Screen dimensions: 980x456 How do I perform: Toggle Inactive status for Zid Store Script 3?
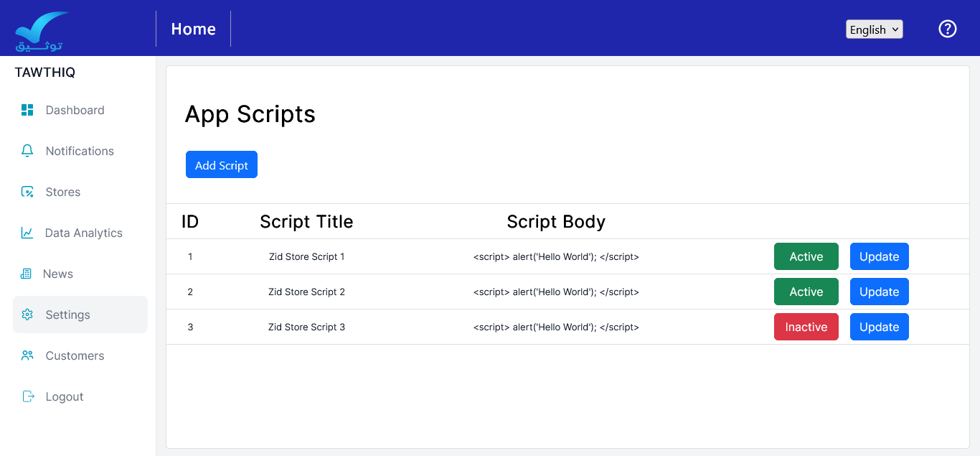[x=806, y=327]
